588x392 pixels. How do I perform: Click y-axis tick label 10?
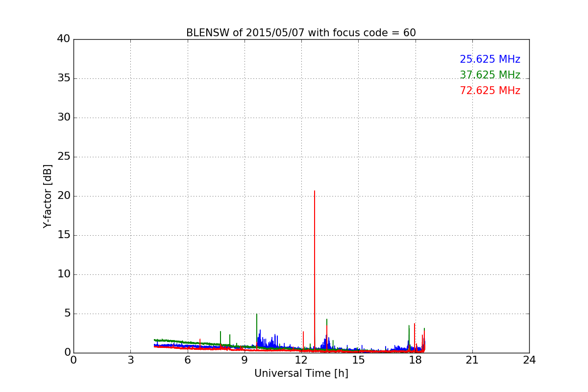(64, 274)
